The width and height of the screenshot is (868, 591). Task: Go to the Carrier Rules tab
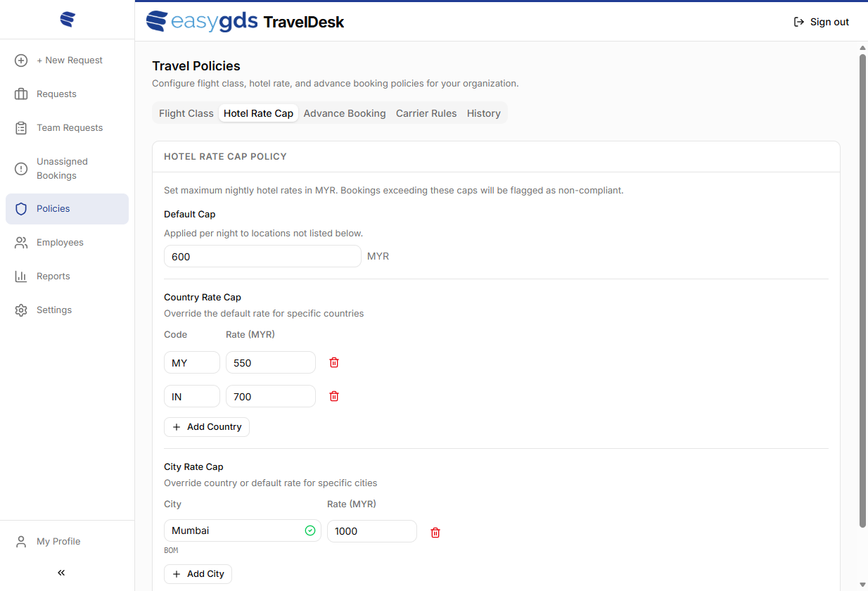(x=426, y=113)
